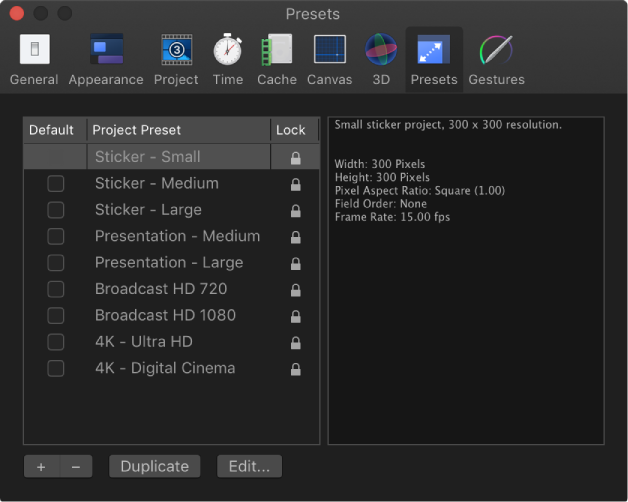Duplicate the selected preset
The image size is (628, 502).
click(155, 467)
